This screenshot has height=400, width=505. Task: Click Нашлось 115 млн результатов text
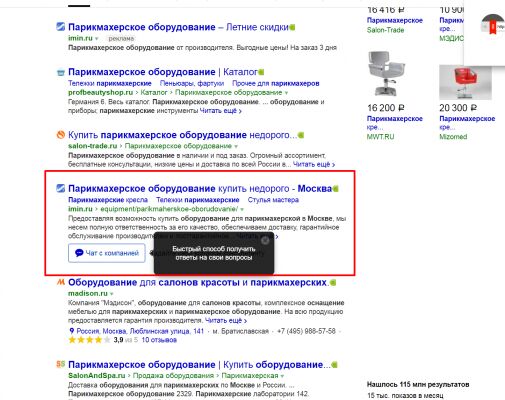[418, 384]
